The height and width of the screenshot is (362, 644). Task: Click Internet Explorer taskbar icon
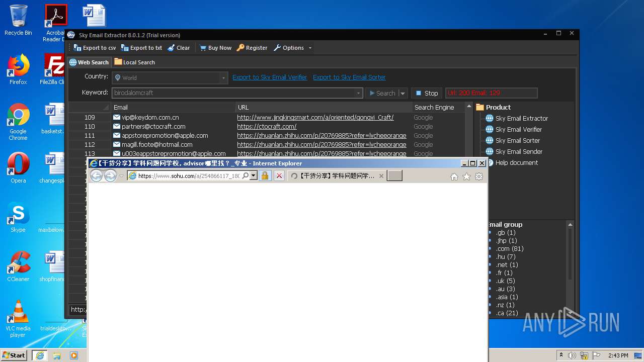[40, 355]
